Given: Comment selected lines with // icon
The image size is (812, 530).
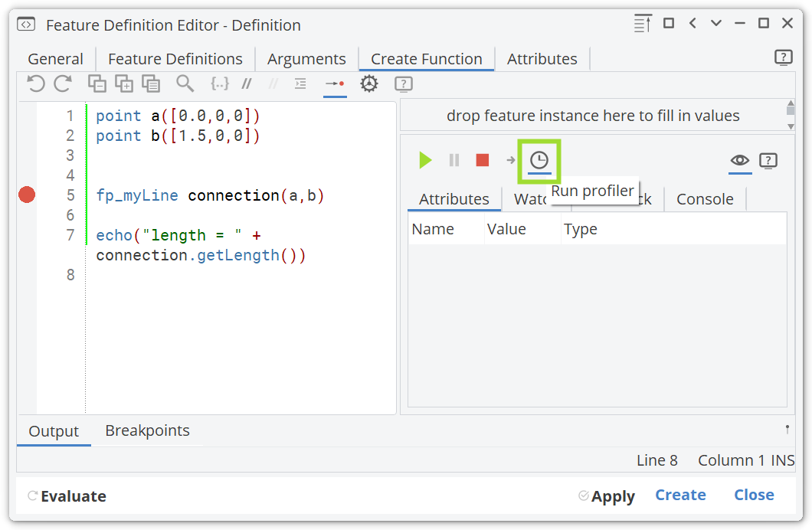Looking at the screenshot, I should pos(247,83).
